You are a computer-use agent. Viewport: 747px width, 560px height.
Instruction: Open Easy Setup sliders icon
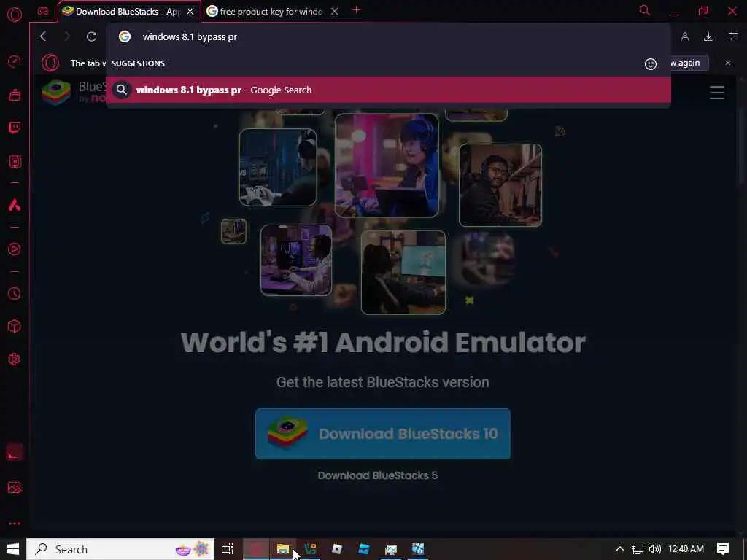pos(732,36)
